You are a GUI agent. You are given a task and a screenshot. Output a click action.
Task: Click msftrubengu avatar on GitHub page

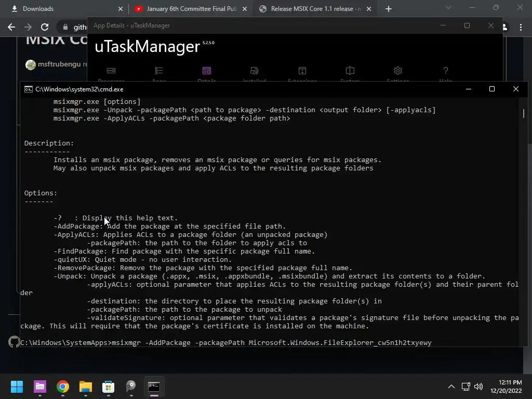click(31, 64)
